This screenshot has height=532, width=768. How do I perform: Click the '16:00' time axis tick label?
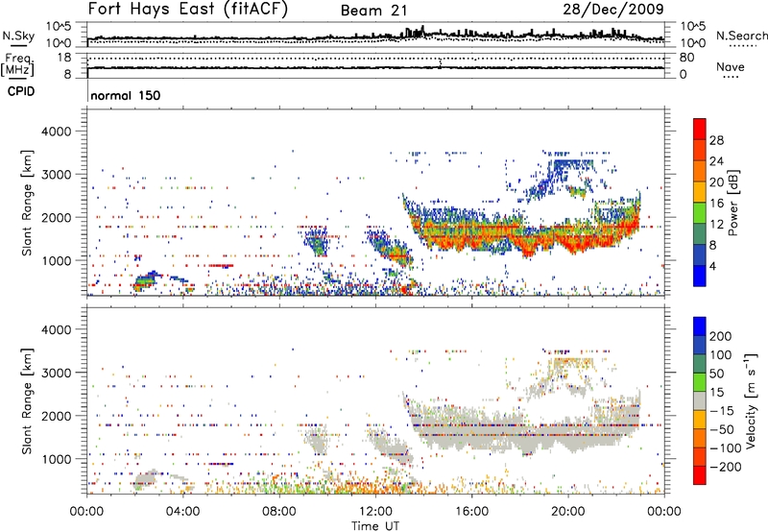pos(471,512)
